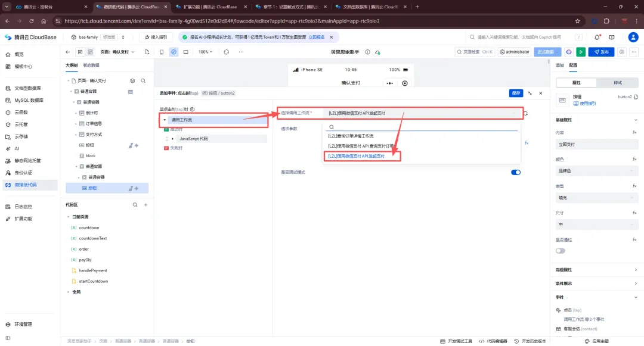Open 云函数 in the sidebar
Image resolution: width=644 pixels, height=346 pixels.
(x=21, y=113)
